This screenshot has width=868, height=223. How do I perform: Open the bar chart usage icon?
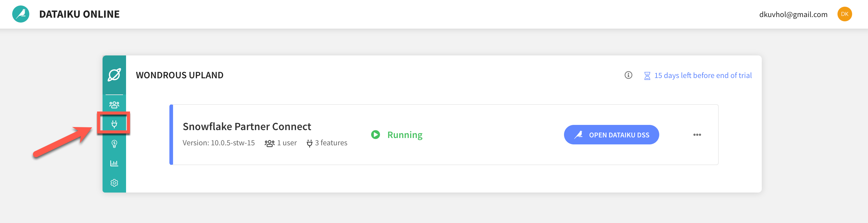(x=114, y=164)
